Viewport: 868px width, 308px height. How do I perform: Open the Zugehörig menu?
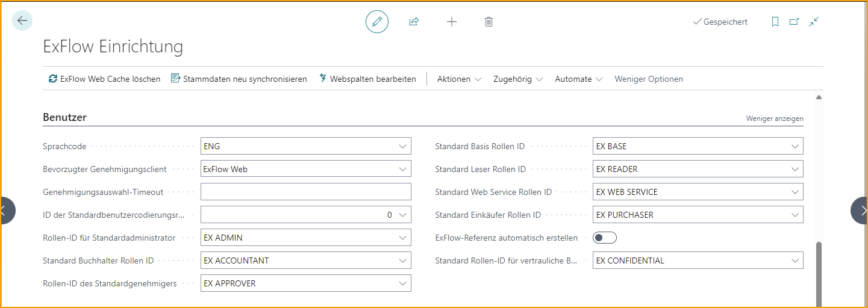click(518, 79)
